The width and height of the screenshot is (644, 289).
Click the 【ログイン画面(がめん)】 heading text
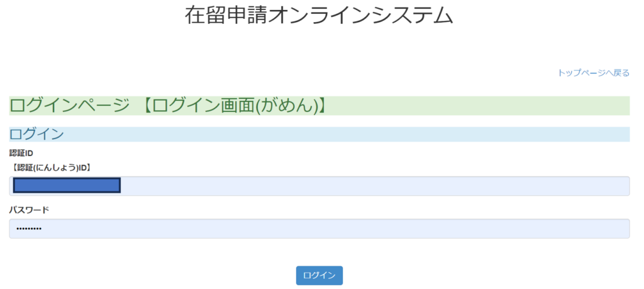click(x=231, y=106)
